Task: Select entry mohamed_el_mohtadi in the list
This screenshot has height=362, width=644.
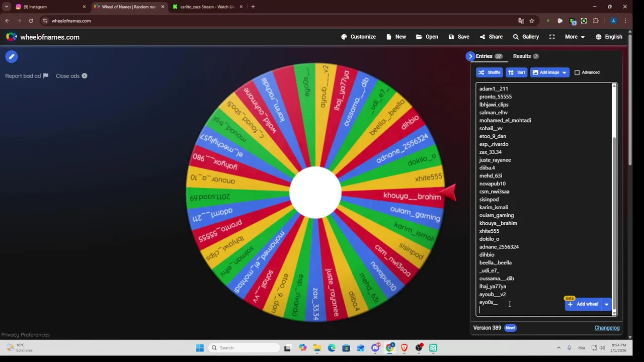Action: [x=505, y=121]
